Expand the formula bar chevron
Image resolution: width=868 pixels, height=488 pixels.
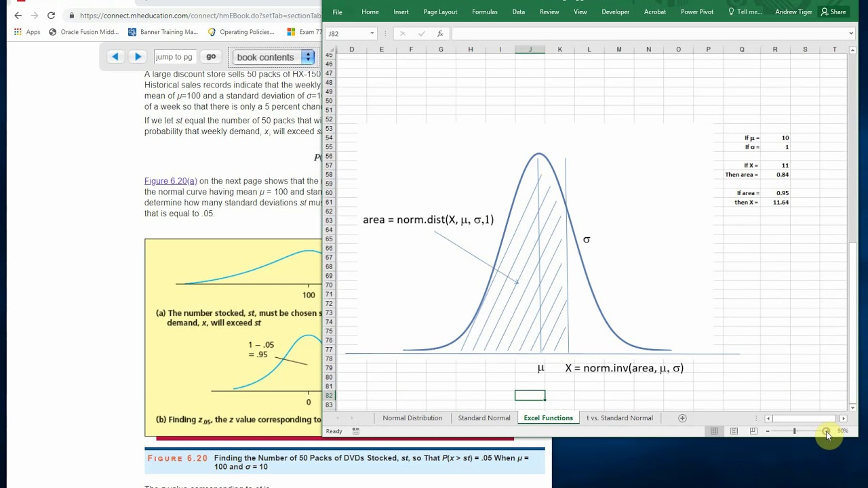pos(851,33)
